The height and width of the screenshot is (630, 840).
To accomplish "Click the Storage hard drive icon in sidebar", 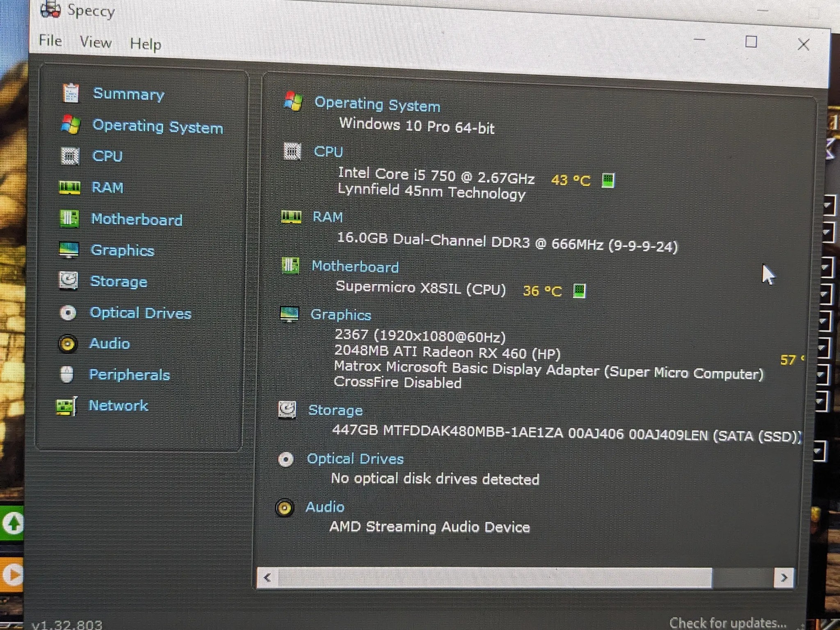I will pos(68,281).
